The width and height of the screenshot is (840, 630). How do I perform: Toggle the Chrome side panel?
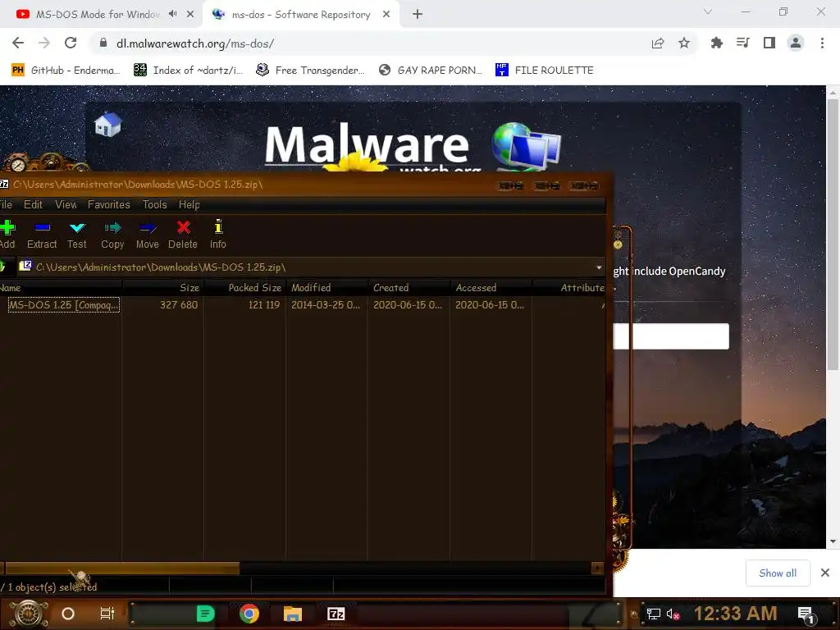click(x=769, y=43)
